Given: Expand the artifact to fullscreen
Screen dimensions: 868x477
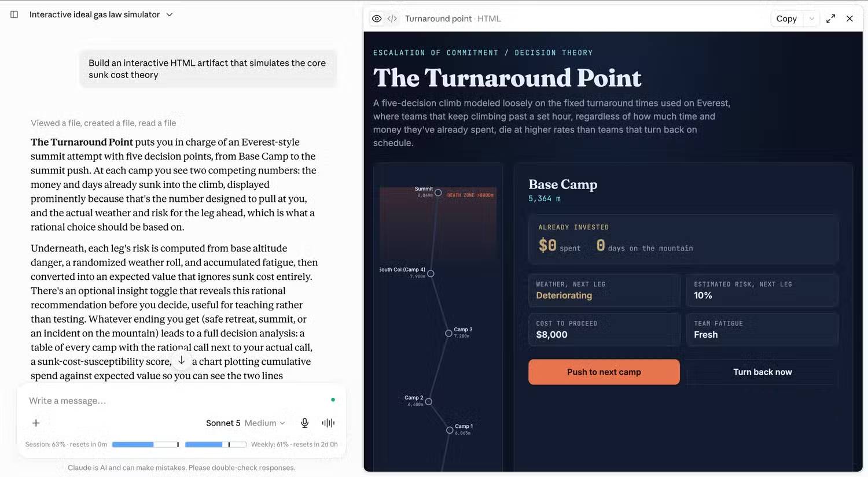Looking at the screenshot, I should click(831, 19).
